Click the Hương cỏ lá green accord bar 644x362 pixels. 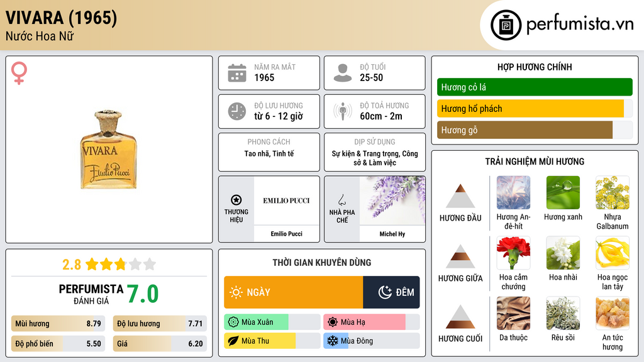pos(535,87)
